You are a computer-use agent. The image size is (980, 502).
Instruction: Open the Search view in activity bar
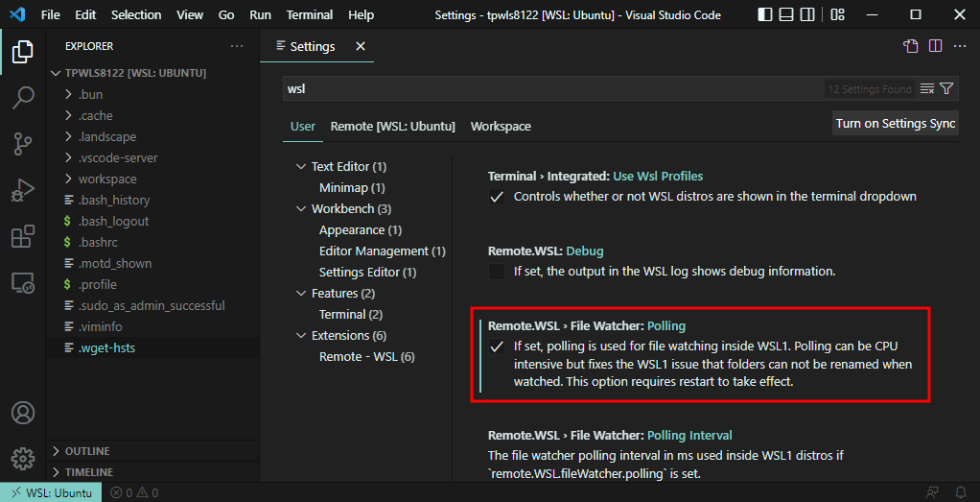click(22, 98)
